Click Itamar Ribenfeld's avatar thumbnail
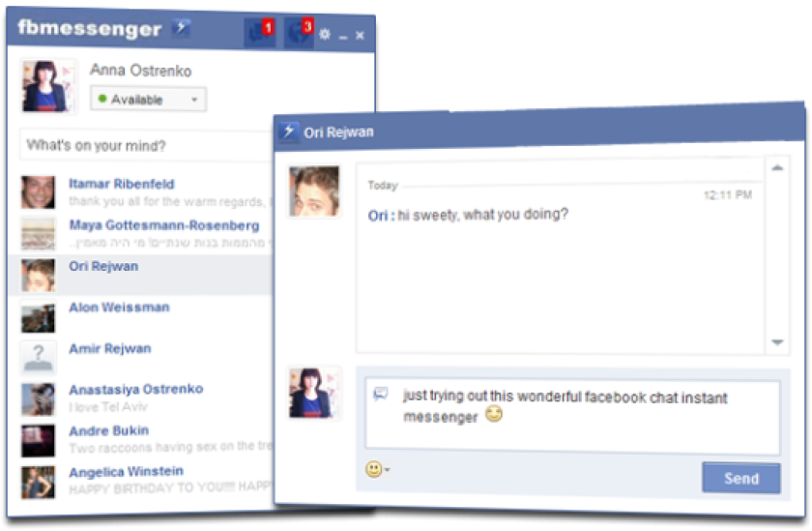Image resolution: width=812 pixels, height=531 pixels. pyautogui.click(x=38, y=192)
